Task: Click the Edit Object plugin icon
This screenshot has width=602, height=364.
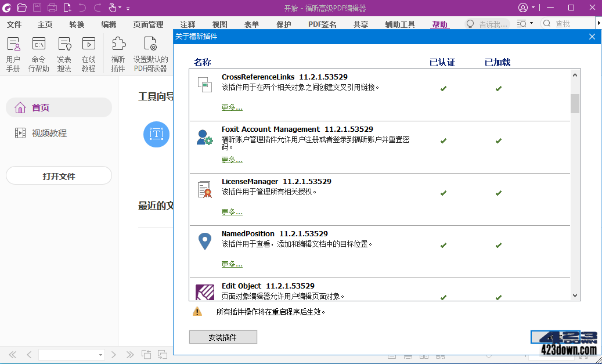Action: pyautogui.click(x=205, y=293)
